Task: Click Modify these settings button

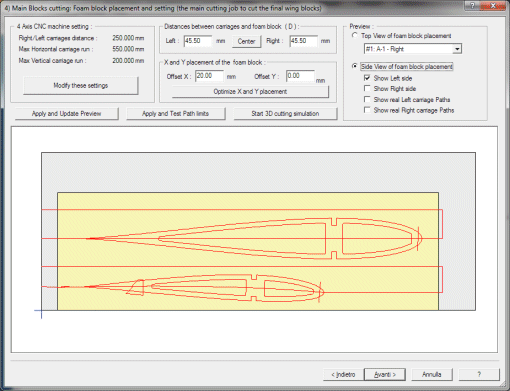Action: click(x=81, y=86)
